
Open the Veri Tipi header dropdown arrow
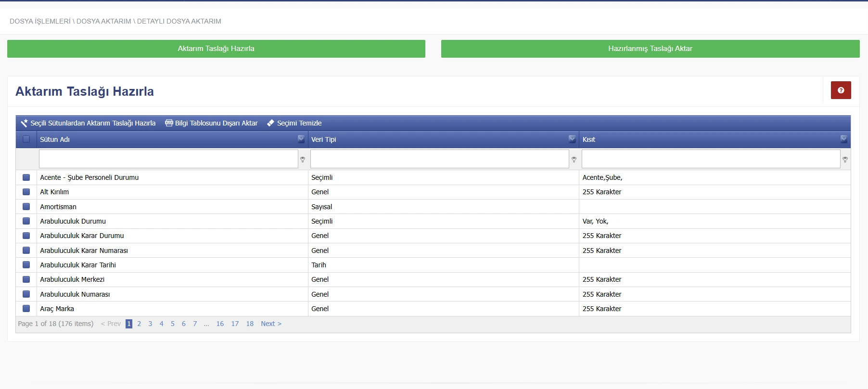572,139
